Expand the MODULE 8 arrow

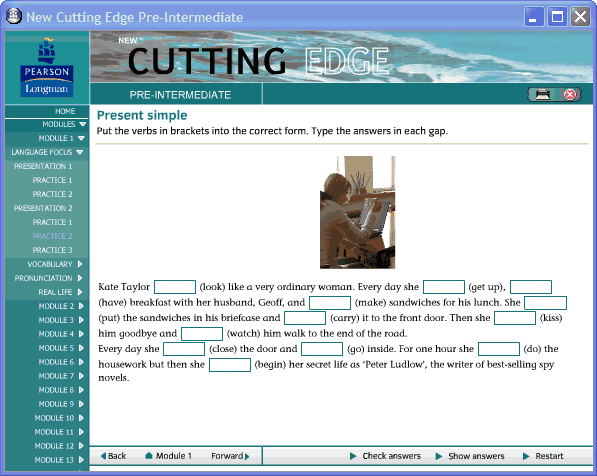(x=81, y=390)
